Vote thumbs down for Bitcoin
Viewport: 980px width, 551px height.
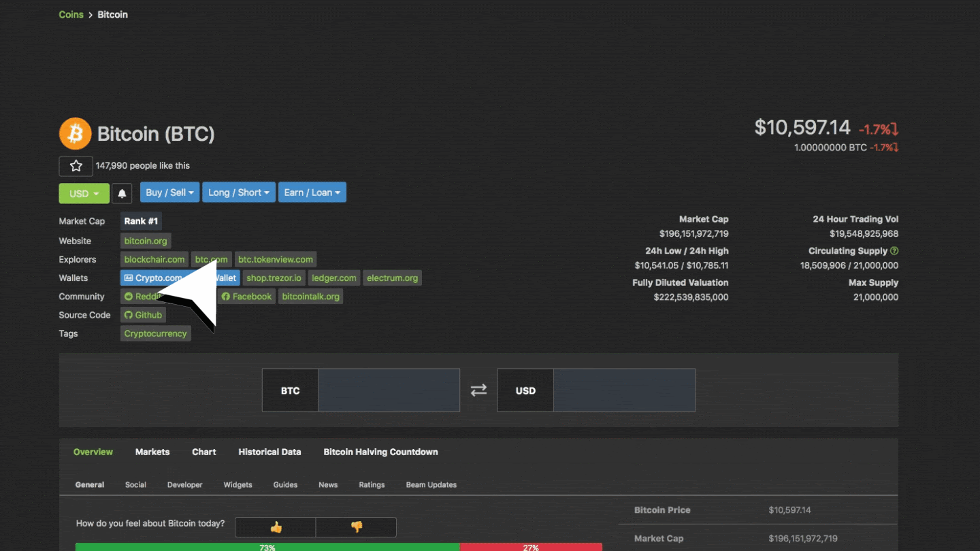tap(356, 527)
